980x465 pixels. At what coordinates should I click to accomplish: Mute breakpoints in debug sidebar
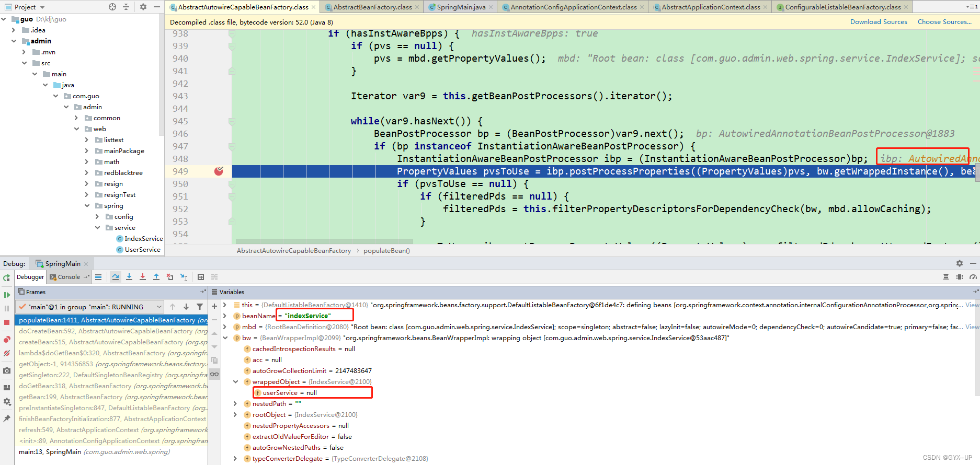click(7, 353)
